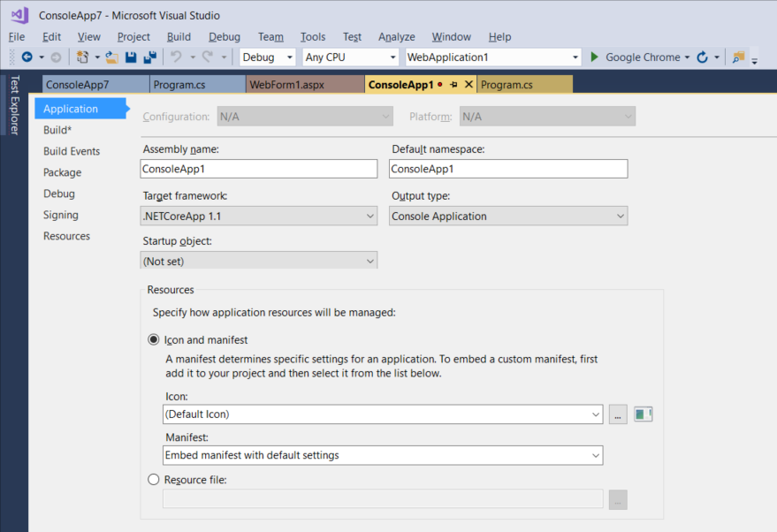Expand the Target framework dropdown

coord(259,216)
